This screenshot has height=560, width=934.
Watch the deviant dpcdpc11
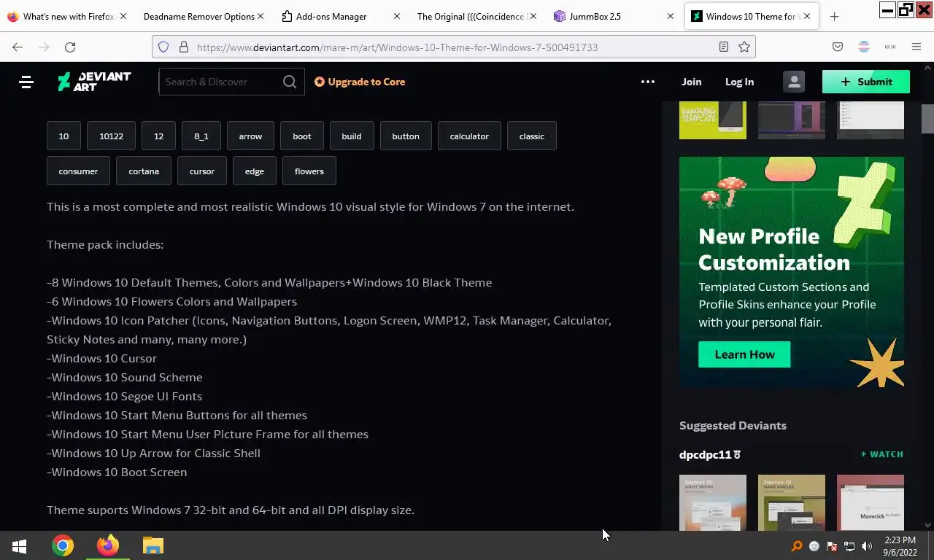[882, 454]
